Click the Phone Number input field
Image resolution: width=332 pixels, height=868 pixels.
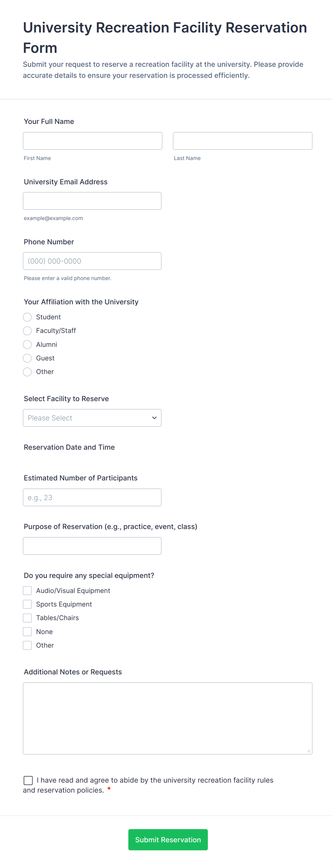click(92, 261)
